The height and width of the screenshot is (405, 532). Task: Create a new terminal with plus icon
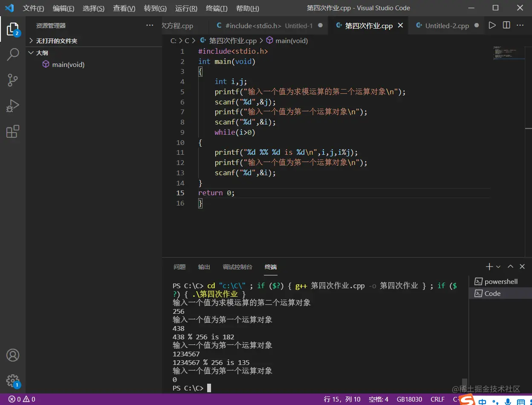pos(489,266)
